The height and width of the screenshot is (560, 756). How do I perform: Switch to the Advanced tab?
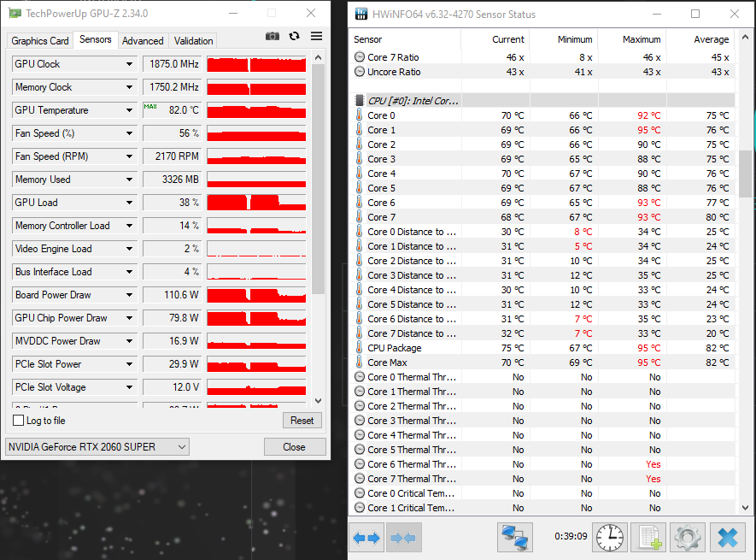click(143, 41)
